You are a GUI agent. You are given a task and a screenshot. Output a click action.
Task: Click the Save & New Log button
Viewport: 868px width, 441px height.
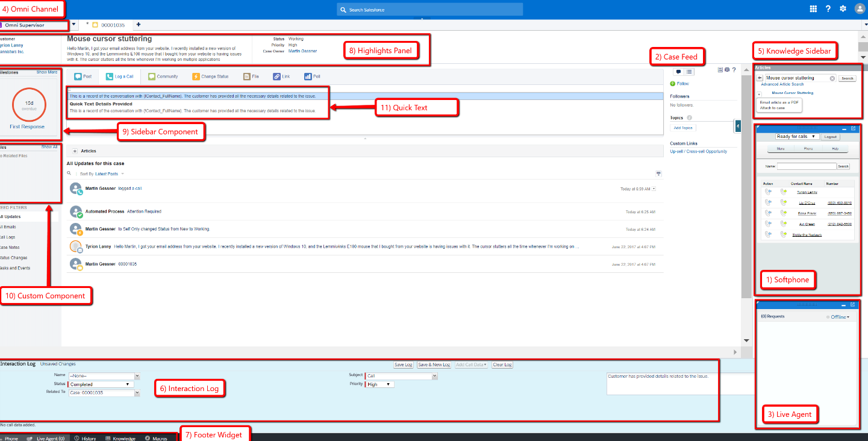pyautogui.click(x=434, y=364)
